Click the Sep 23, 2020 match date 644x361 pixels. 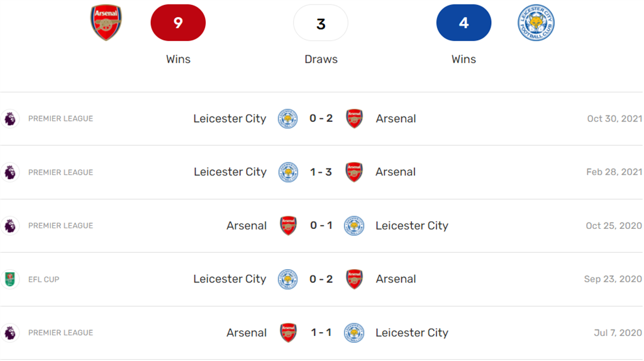[x=613, y=279]
